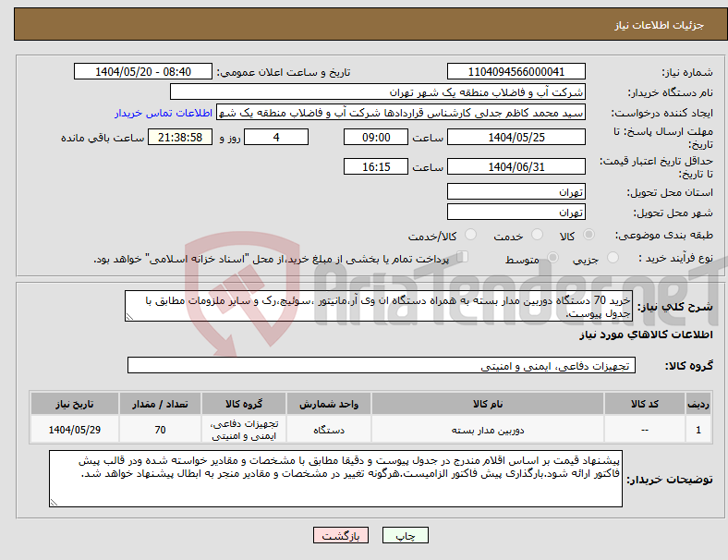Select the کالا/خدمت radio button

(471, 235)
